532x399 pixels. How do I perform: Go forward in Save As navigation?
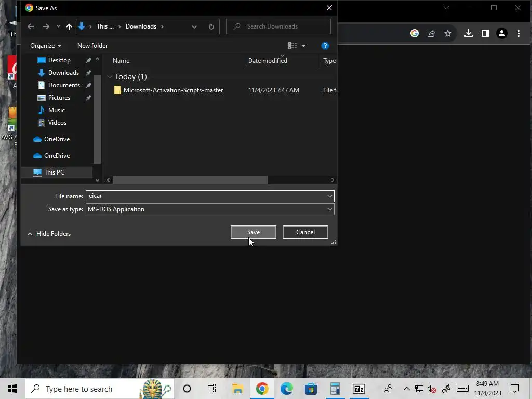(46, 26)
